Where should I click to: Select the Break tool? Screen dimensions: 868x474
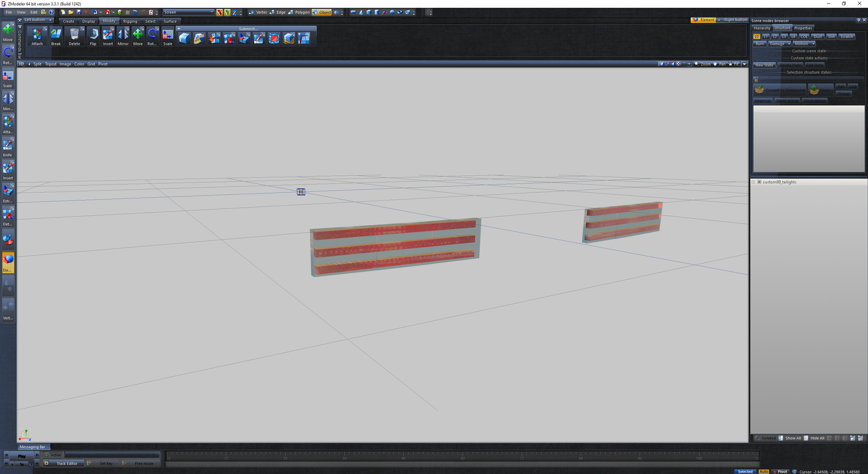56,36
